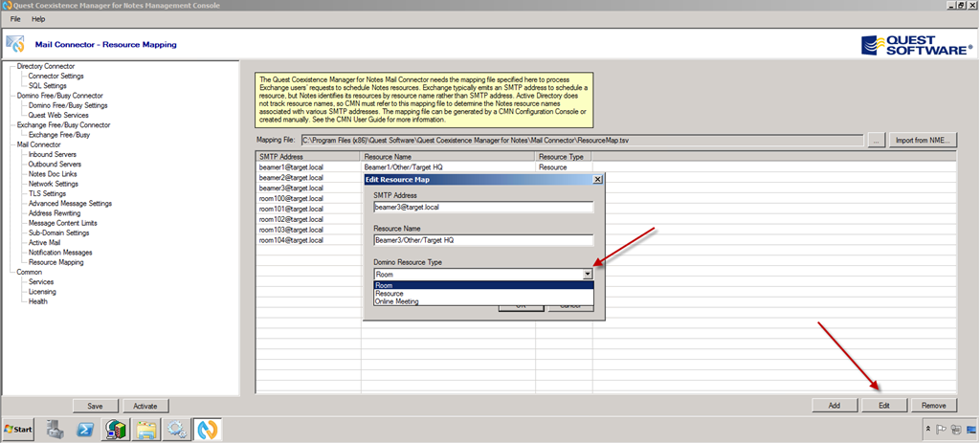Screen dimensions: 980x443
Task: Open Active Mail in the tree
Action: [x=44, y=242]
